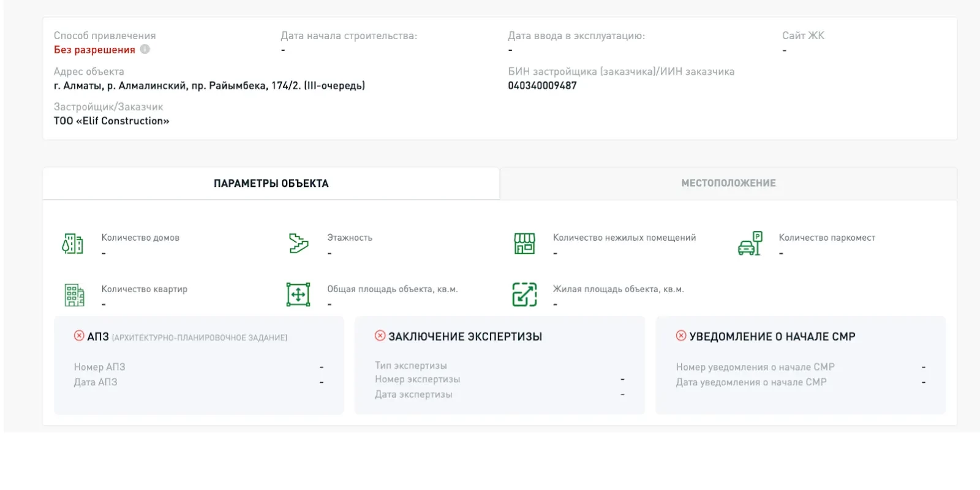Image resolution: width=980 pixels, height=490 pixels.
Task: Click the BIN number 040340009487
Action: [x=542, y=86]
